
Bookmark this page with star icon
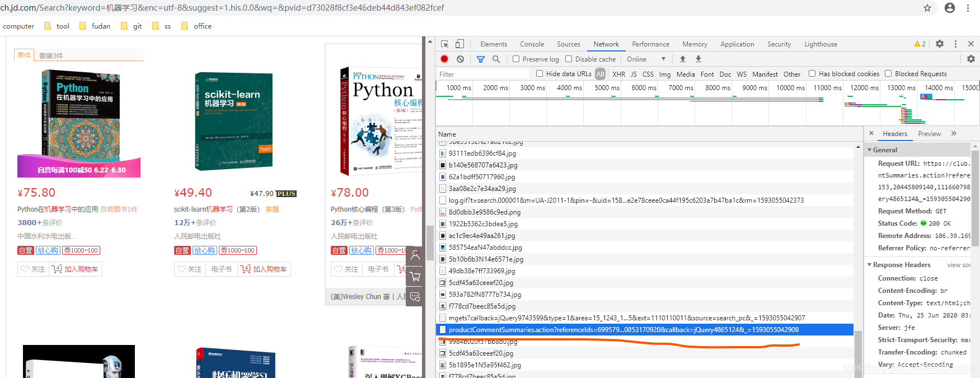[927, 8]
